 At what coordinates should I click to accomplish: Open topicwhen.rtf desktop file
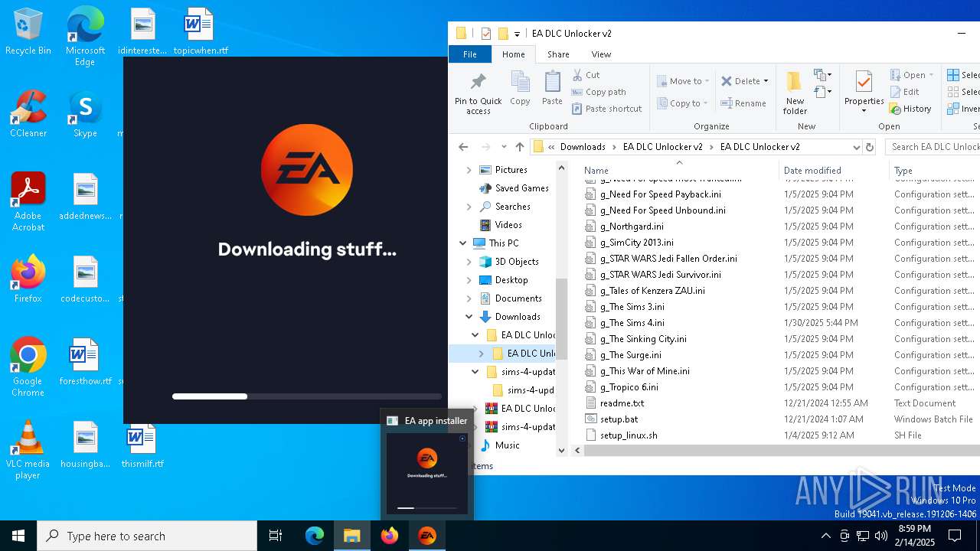pyautogui.click(x=201, y=31)
